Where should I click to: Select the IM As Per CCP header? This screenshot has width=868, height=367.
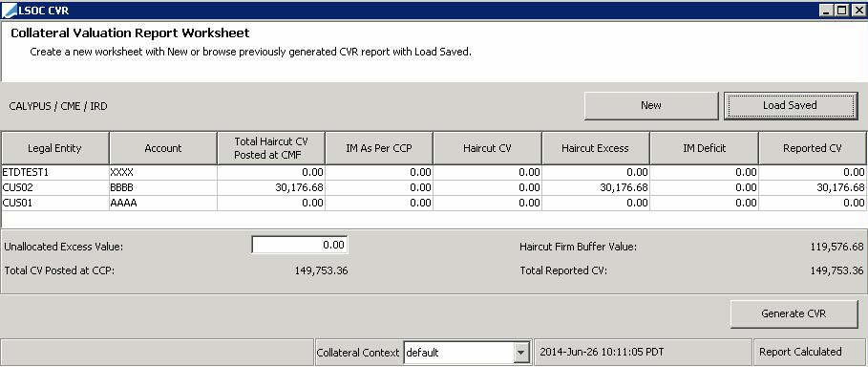379,148
